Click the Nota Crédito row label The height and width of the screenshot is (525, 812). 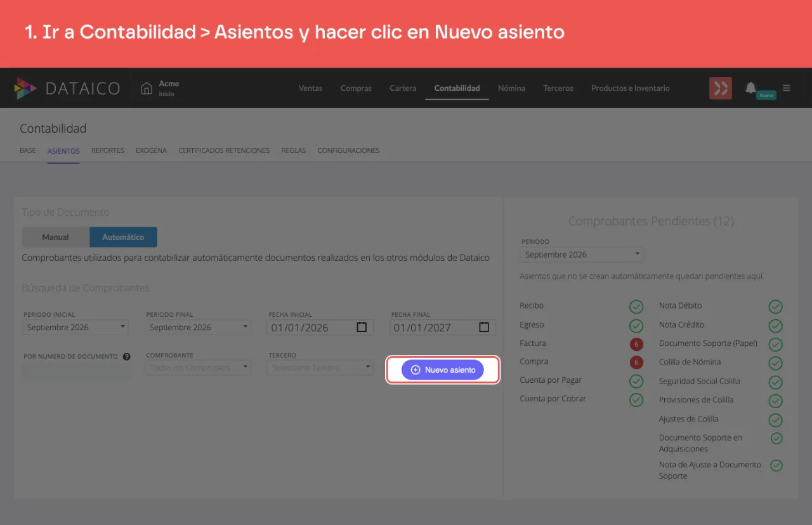point(681,325)
